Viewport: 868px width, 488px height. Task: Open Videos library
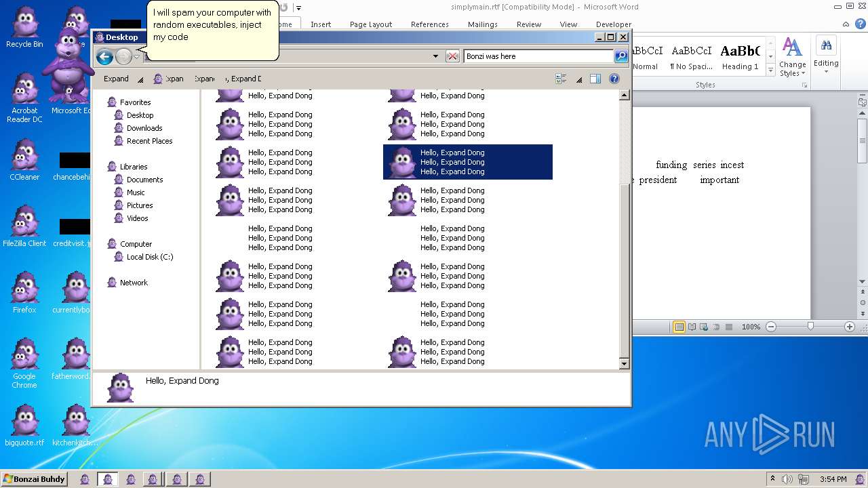coord(131,218)
